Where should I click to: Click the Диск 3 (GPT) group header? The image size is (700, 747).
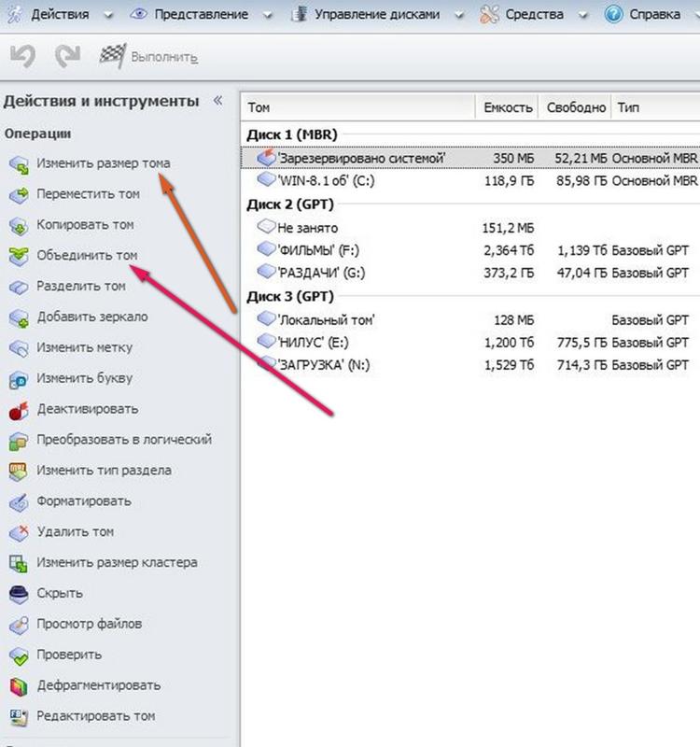pos(290,296)
